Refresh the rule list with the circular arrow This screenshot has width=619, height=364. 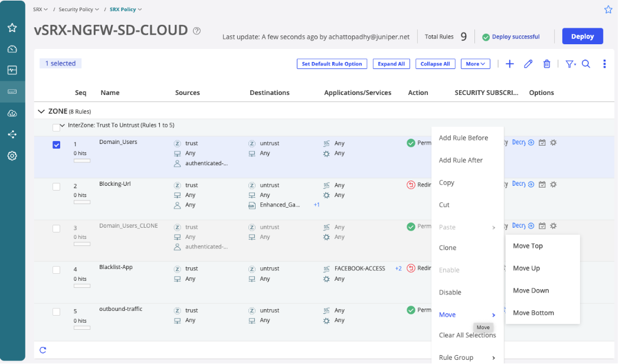[42, 350]
